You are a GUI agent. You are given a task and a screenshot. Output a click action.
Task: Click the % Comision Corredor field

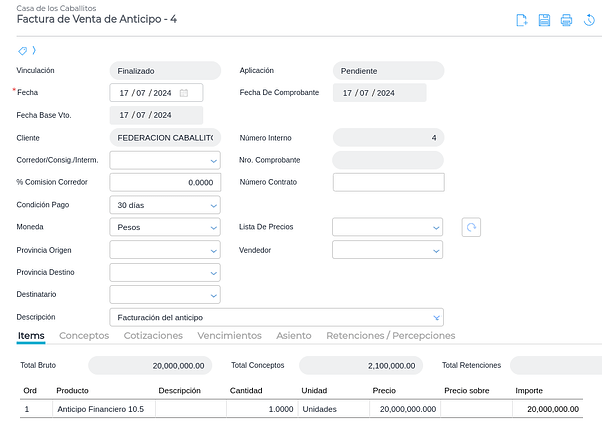(x=165, y=182)
